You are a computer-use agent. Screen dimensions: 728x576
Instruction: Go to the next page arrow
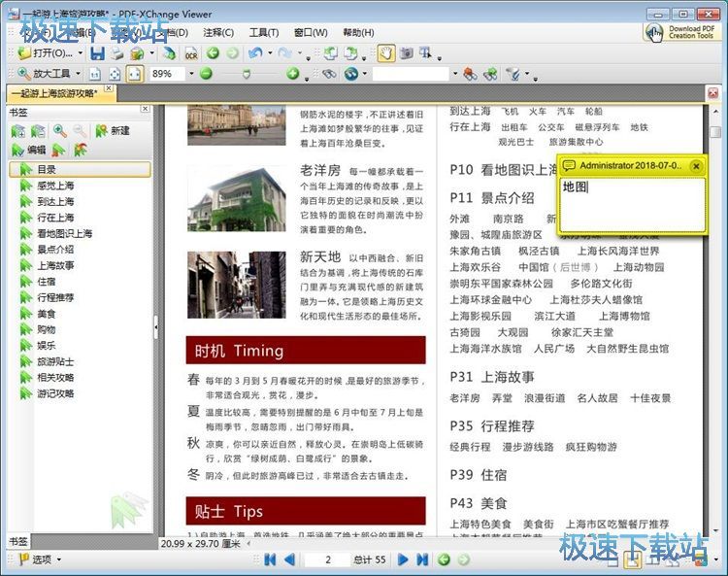click(403, 559)
